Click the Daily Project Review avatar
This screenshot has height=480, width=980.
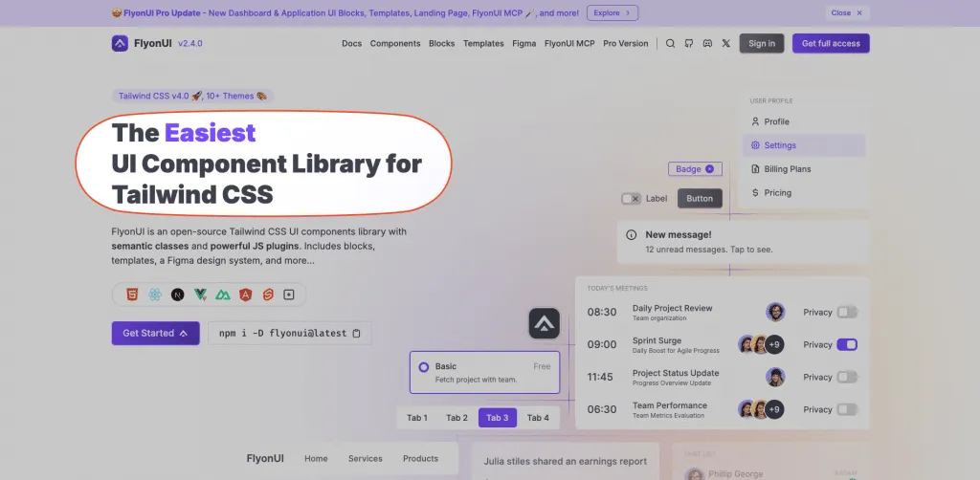(775, 312)
